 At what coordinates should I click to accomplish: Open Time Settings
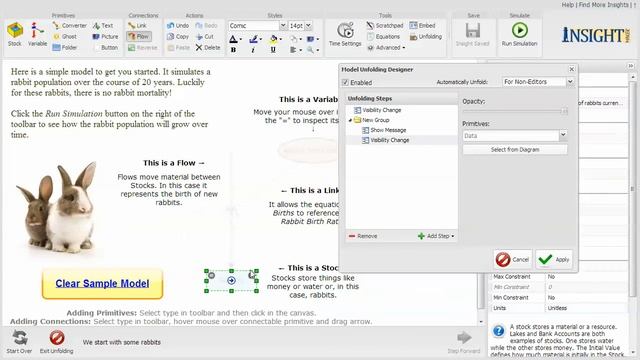pos(345,34)
